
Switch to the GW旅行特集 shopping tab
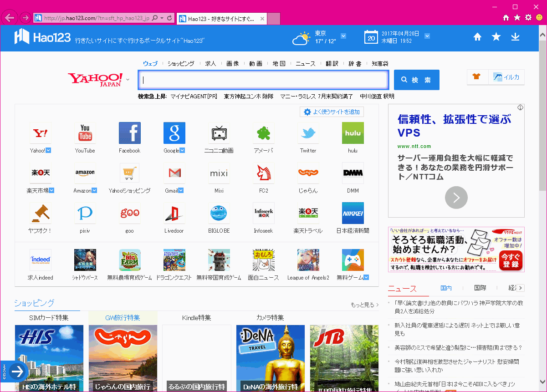pos(123,318)
